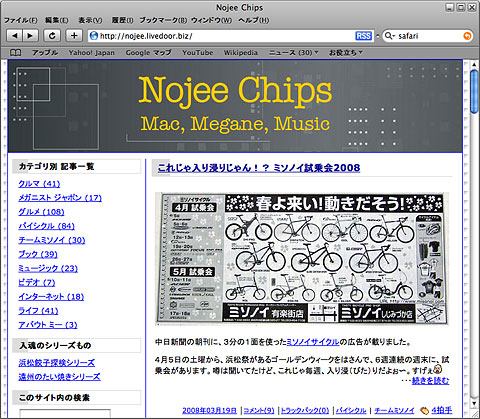Click the scrollbar up arrow
Image resolution: width=480 pixels, height=419 pixels.
coord(474,65)
